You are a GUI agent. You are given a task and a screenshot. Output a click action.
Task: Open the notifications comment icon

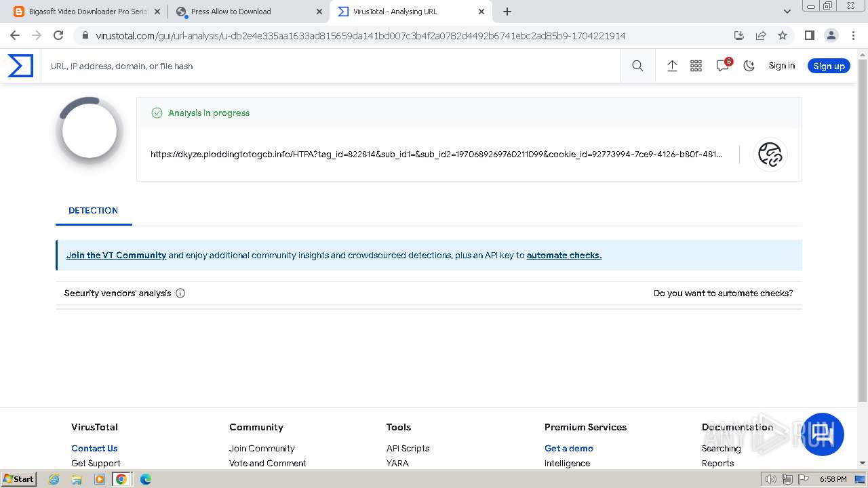click(722, 66)
